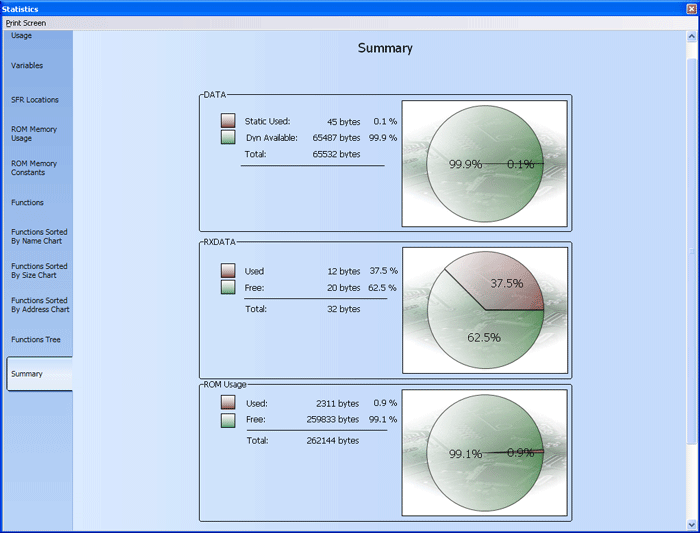Screen dimensions: 700x533
Task: Go to the Functions tab
Action: point(27,203)
